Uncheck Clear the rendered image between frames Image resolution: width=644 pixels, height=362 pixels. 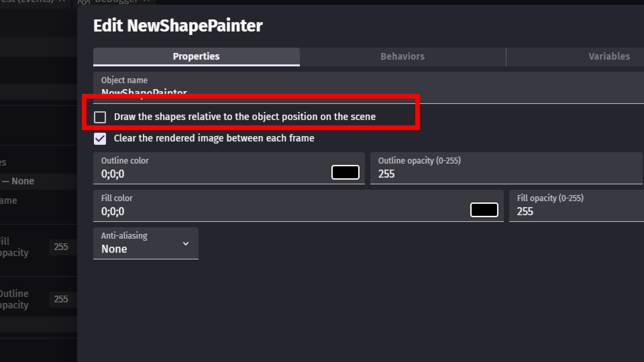click(100, 139)
